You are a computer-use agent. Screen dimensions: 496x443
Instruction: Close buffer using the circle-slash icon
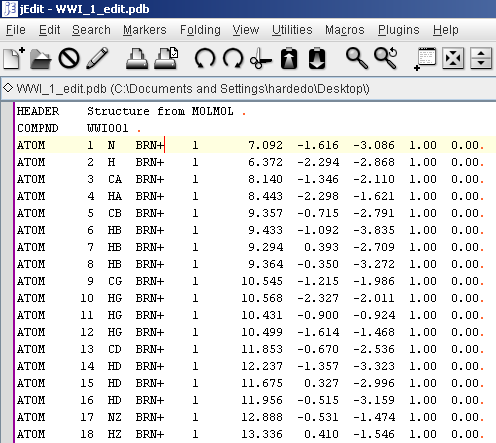pyautogui.click(x=69, y=58)
